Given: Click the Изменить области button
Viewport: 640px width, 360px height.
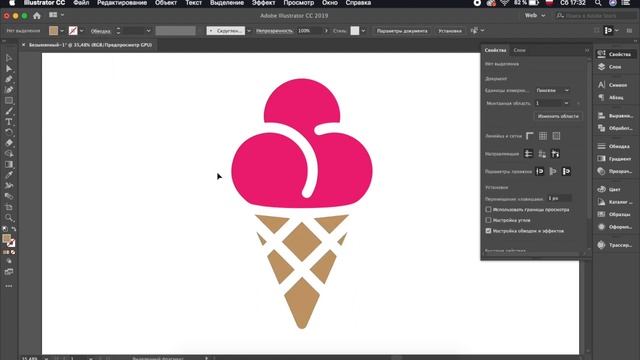Looking at the screenshot, I should [x=558, y=116].
